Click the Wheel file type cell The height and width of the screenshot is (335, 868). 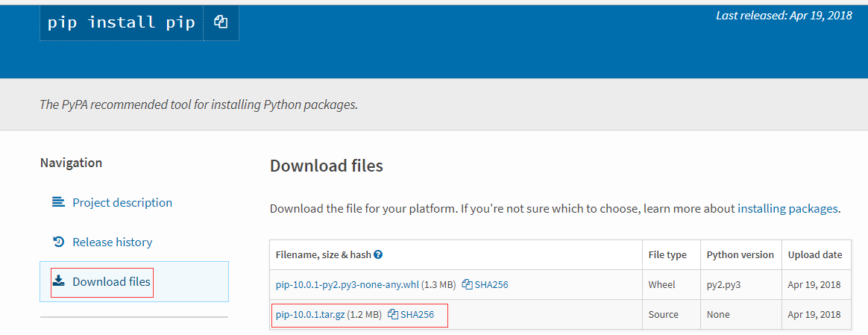(x=662, y=284)
